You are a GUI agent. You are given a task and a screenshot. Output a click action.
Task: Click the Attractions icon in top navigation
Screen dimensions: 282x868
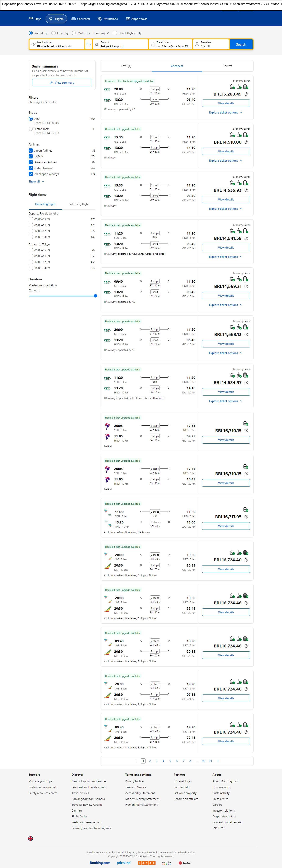(x=100, y=19)
